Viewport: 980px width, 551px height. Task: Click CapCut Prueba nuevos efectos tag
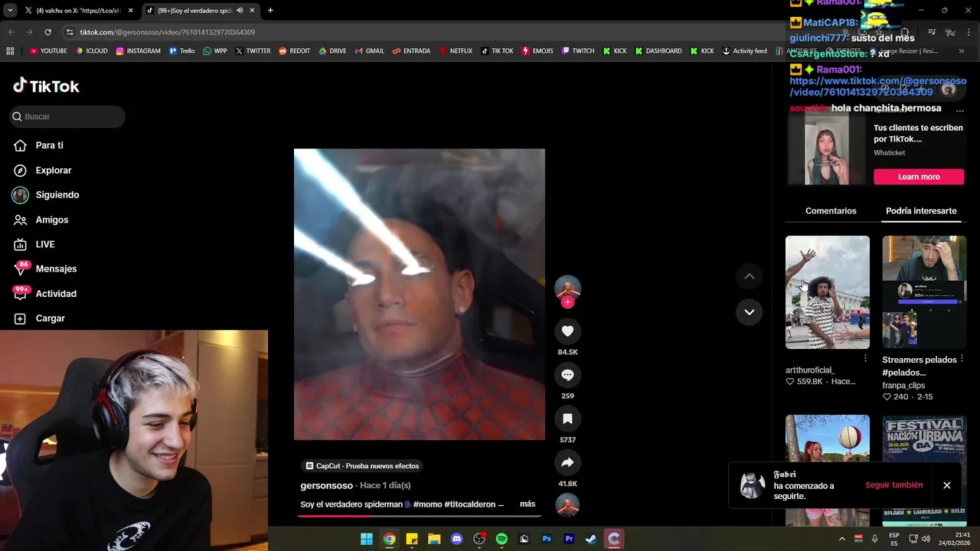tap(362, 466)
